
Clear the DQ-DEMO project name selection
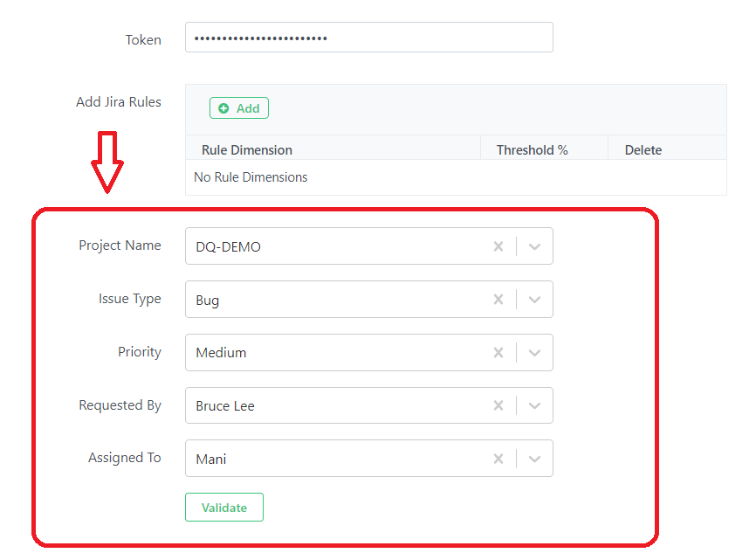tap(498, 246)
